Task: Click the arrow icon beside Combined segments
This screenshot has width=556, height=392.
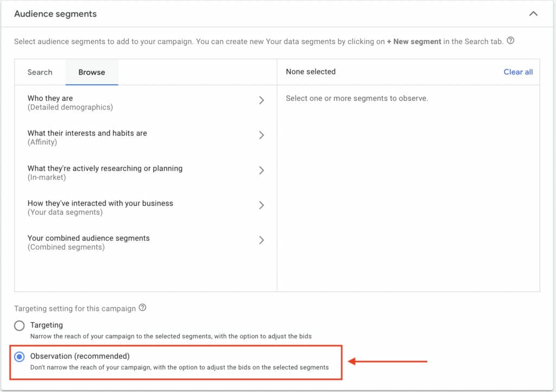Action: (261, 240)
